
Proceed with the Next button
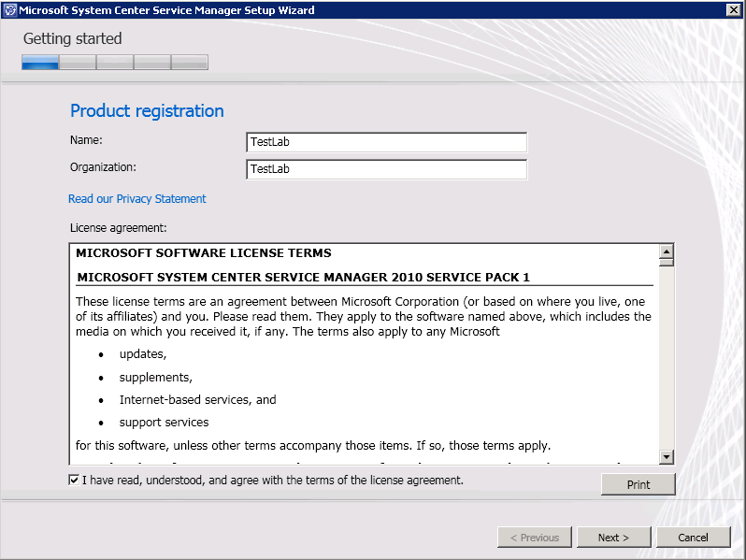pyautogui.click(x=614, y=538)
